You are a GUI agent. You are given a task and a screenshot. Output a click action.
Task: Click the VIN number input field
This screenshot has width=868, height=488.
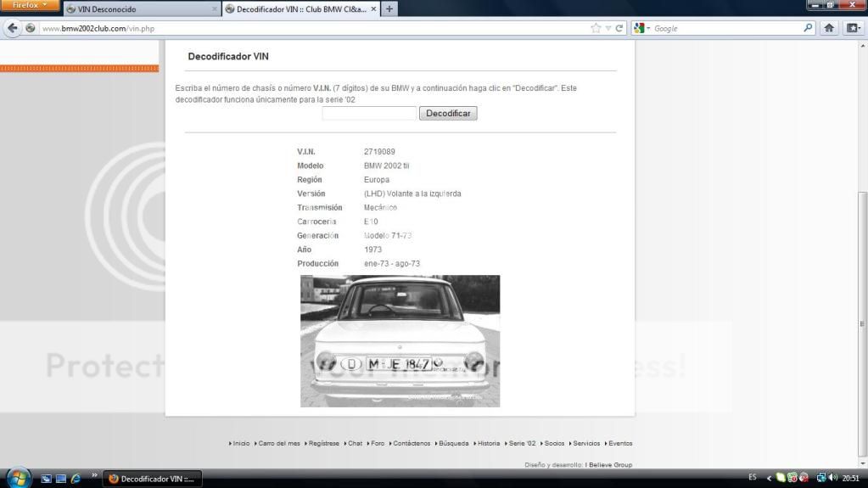click(x=369, y=113)
